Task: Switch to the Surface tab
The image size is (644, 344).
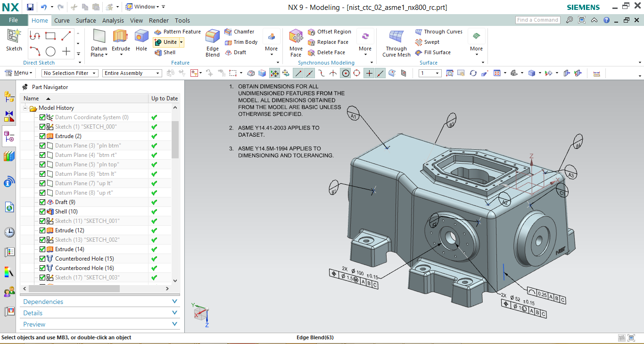Action: click(86, 20)
